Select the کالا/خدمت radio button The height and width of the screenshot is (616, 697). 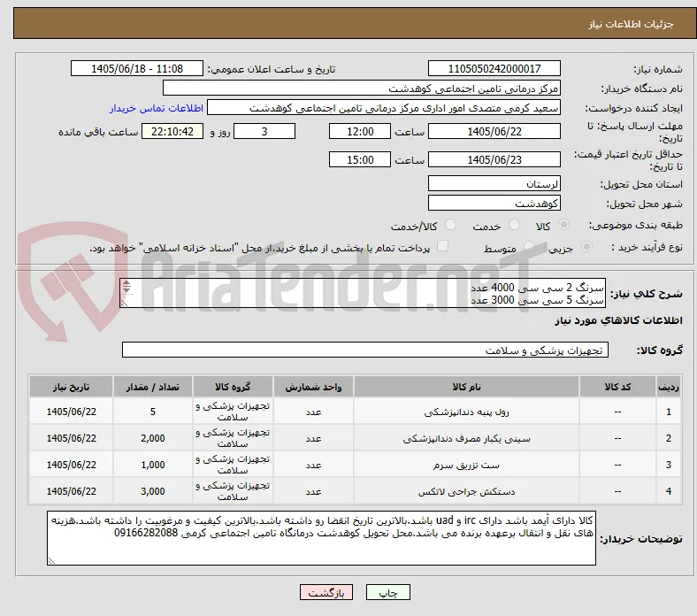pyautogui.click(x=451, y=225)
